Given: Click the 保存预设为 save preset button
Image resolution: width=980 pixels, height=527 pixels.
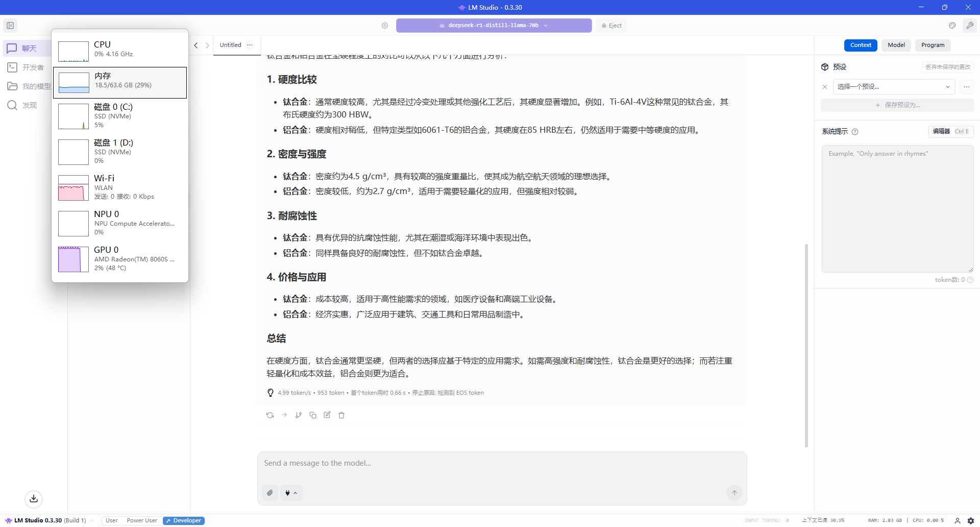Looking at the screenshot, I should point(897,105).
